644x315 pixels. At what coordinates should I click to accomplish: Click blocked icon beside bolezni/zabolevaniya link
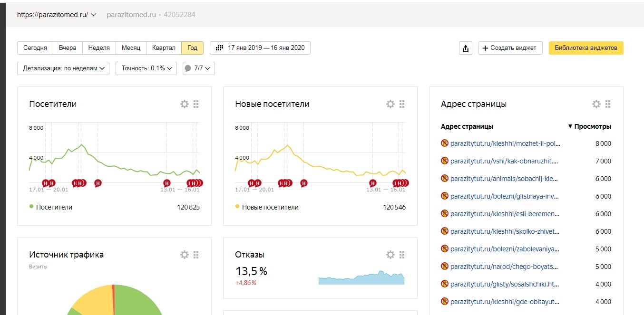pyautogui.click(x=445, y=249)
